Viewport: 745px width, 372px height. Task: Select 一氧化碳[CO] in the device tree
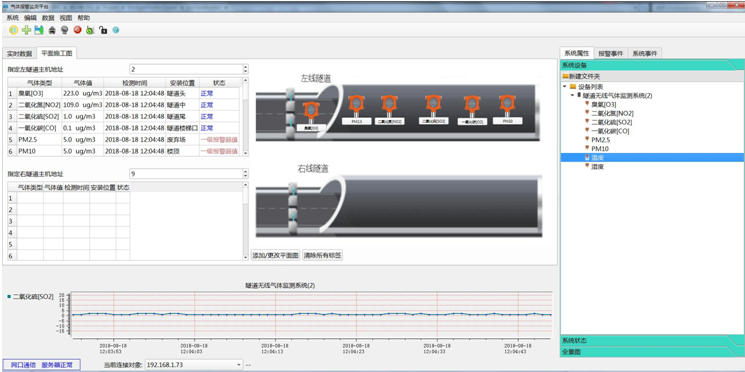click(610, 131)
